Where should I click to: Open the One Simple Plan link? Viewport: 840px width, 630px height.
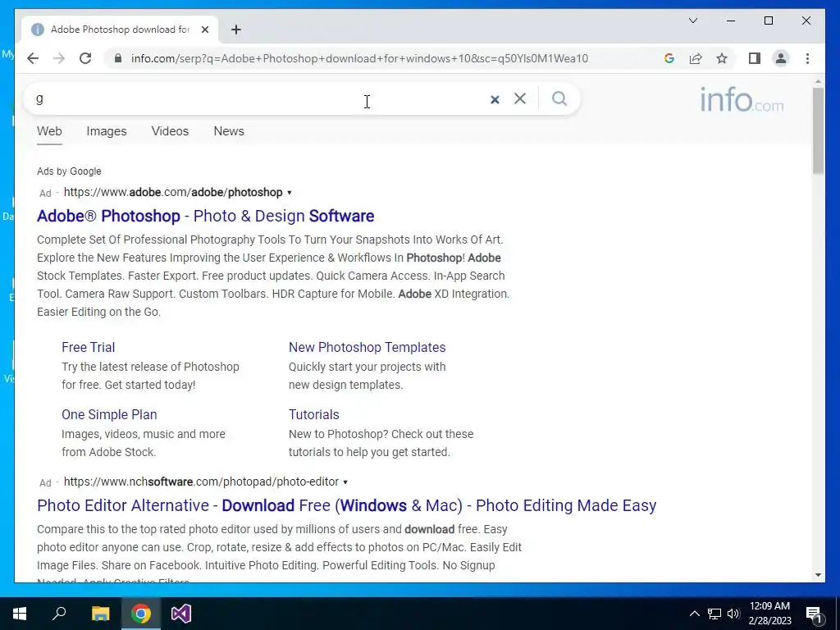109,414
